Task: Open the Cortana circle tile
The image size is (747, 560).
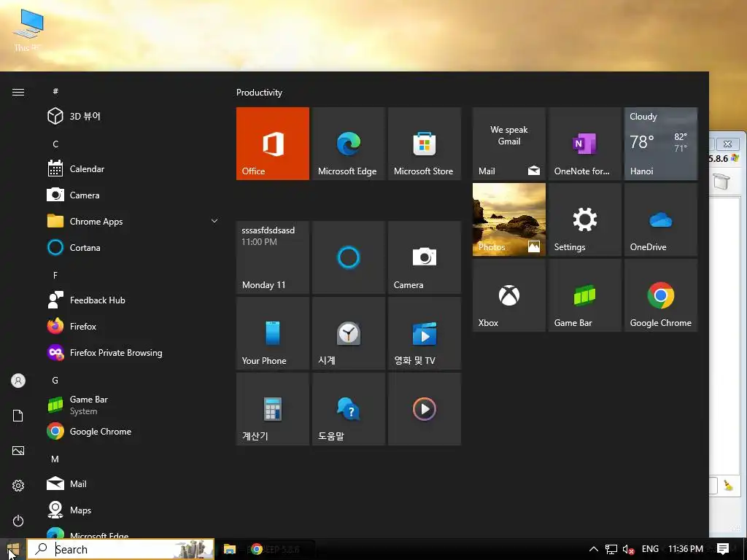Action: click(x=348, y=257)
